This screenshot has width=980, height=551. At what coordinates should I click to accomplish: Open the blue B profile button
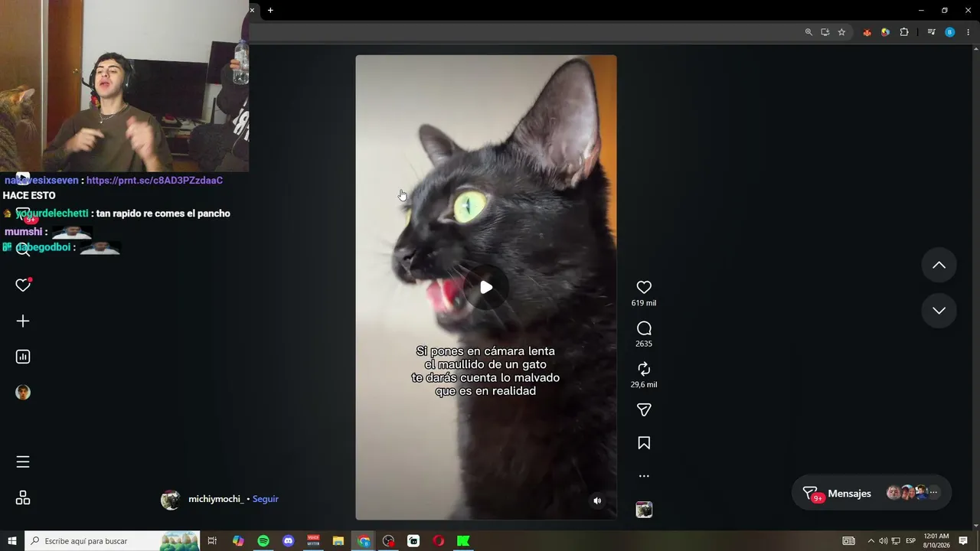point(950,32)
